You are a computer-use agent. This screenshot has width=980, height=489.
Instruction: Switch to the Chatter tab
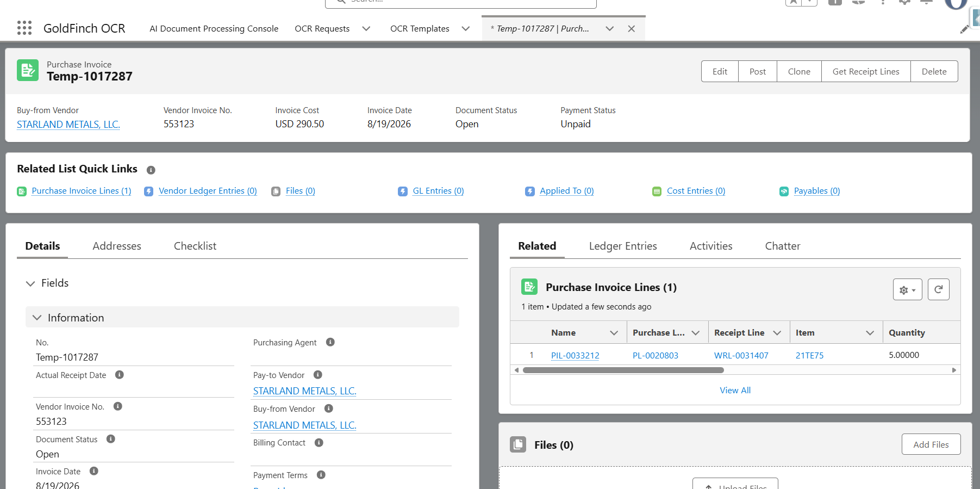tap(783, 246)
